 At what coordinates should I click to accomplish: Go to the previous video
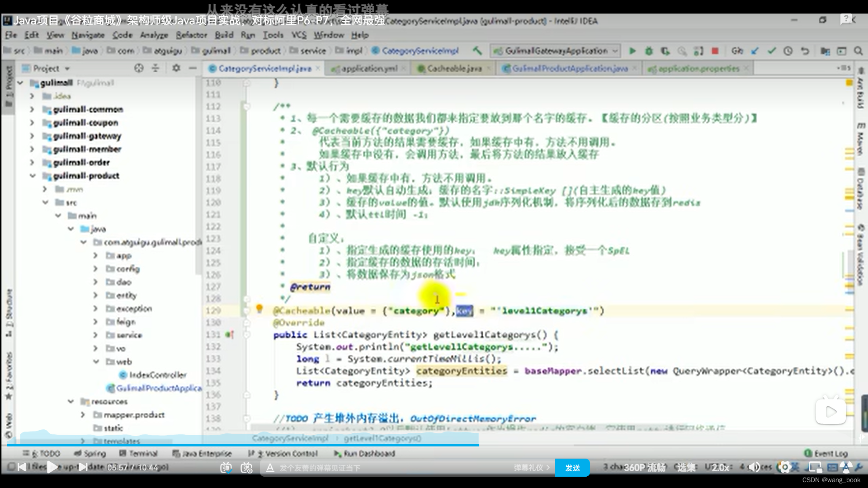pyautogui.click(x=22, y=467)
